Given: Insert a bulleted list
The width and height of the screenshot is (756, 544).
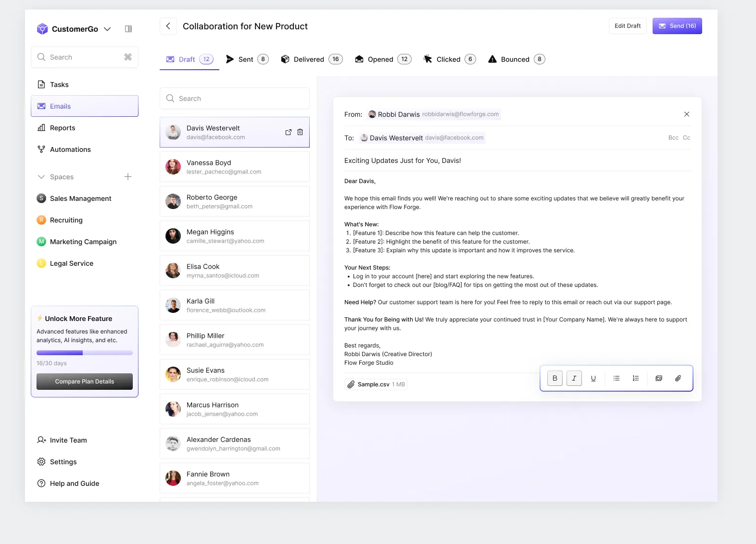Looking at the screenshot, I should point(617,378).
